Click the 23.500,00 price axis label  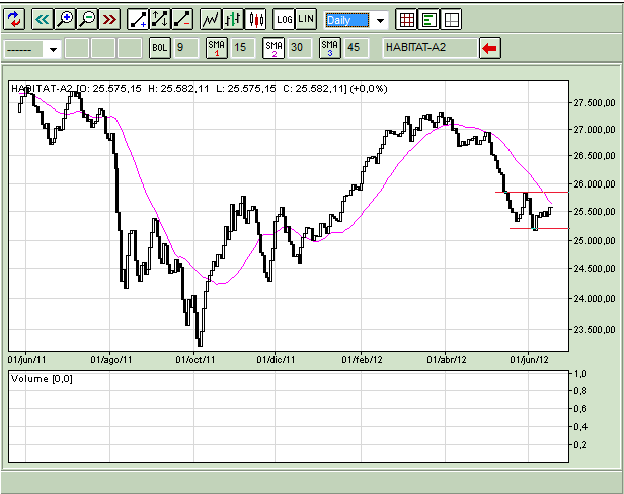[594, 330]
